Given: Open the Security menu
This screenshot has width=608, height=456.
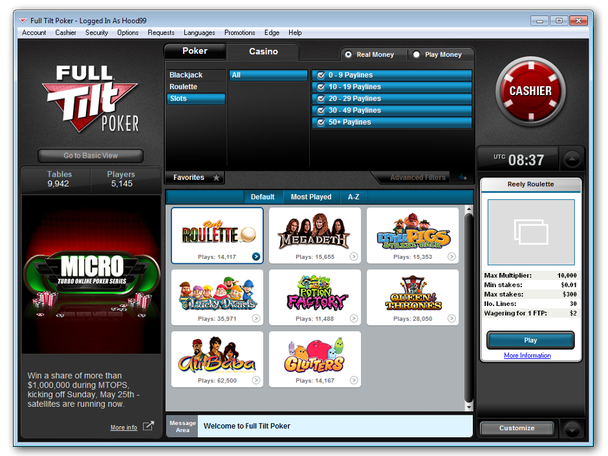Looking at the screenshot, I should tap(97, 33).
